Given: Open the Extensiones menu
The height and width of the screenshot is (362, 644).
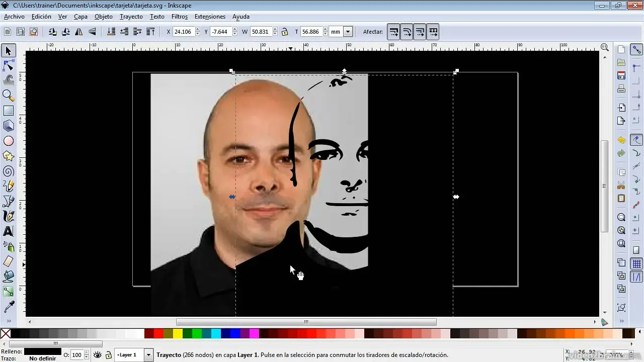Looking at the screenshot, I should click(x=210, y=17).
